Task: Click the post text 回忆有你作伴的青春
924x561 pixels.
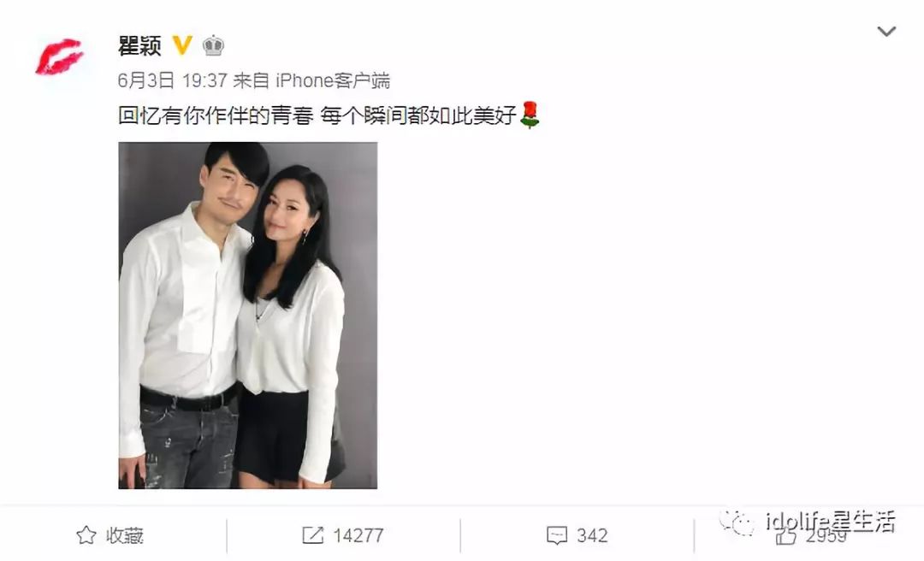Action: point(216,115)
